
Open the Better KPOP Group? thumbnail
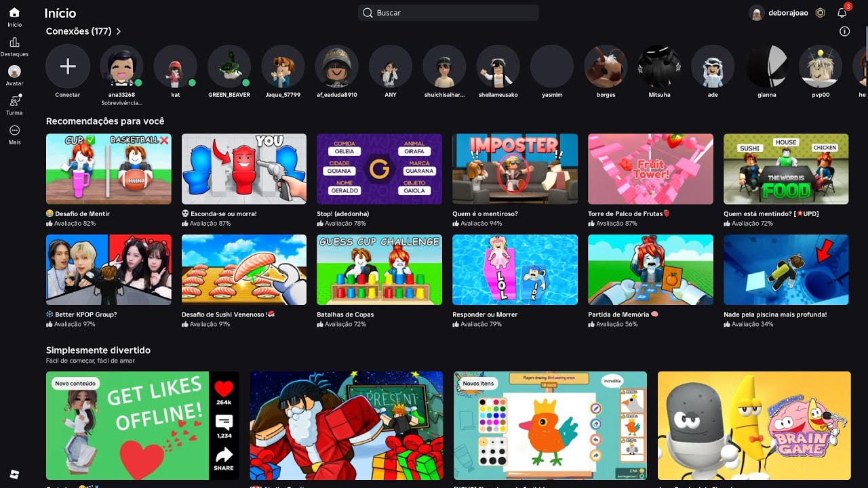point(108,270)
